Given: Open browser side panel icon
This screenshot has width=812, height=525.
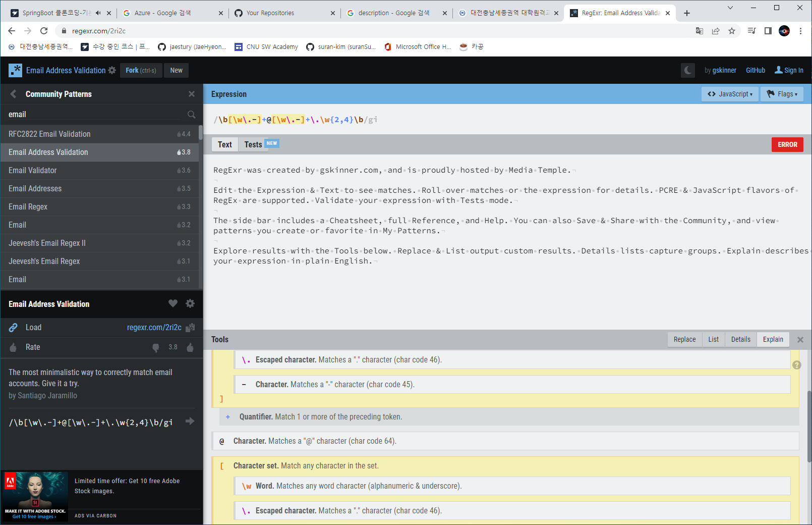Looking at the screenshot, I should (x=768, y=31).
